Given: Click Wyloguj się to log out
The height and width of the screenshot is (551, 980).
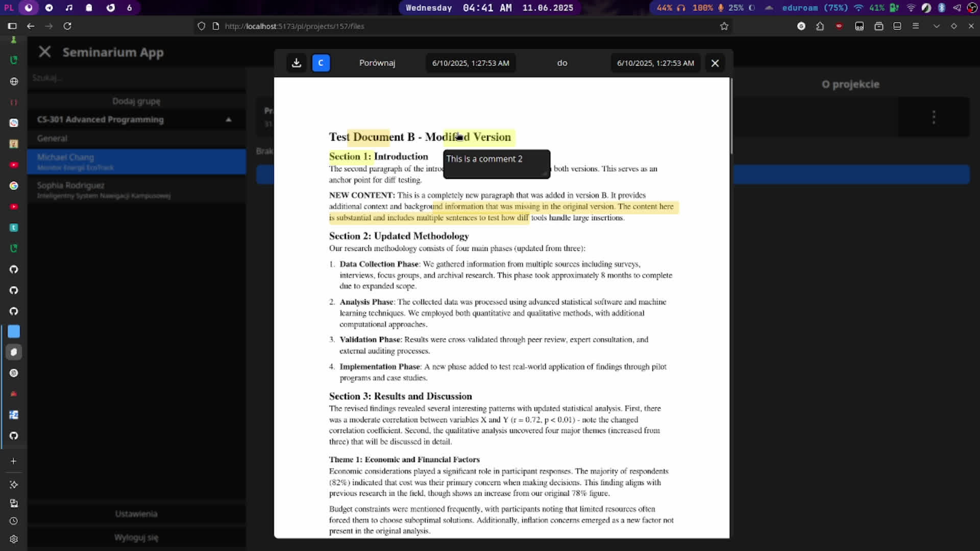Looking at the screenshot, I should [x=136, y=537].
